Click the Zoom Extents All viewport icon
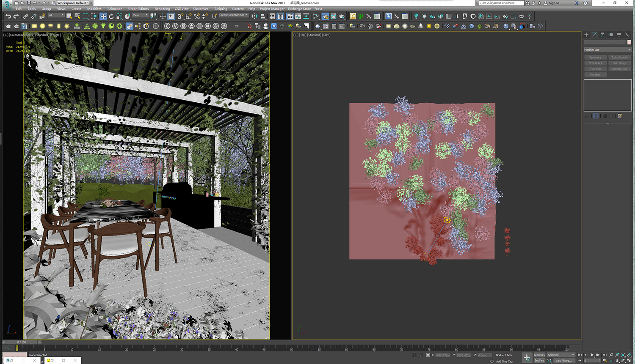The image size is (635, 364). pyautogui.click(x=629, y=355)
